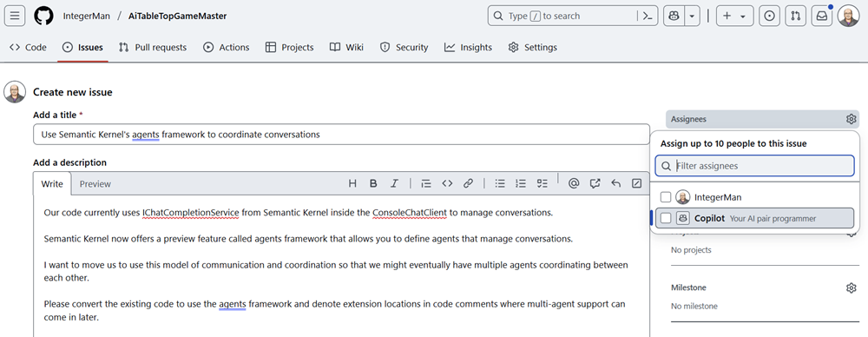Click the Assignees gear icon
Image resolution: width=868 pixels, height=337 pixels.
pos(851,119)
